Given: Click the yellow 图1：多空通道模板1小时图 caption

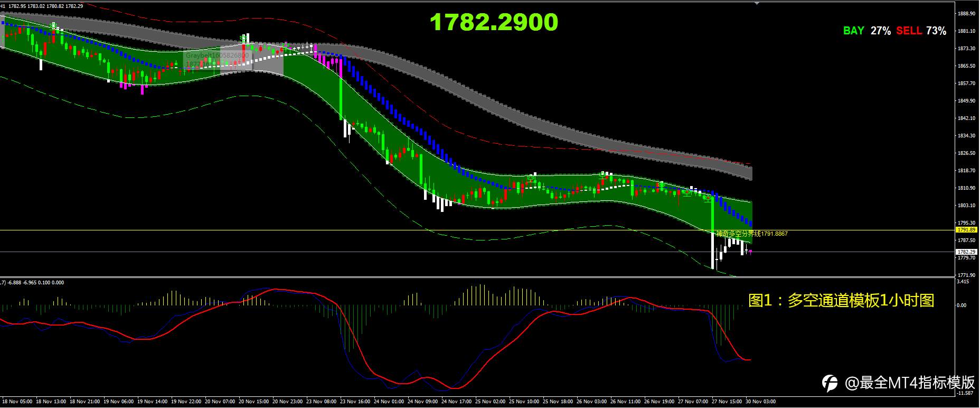Looking at the screenshot, I should click(842, 300).
